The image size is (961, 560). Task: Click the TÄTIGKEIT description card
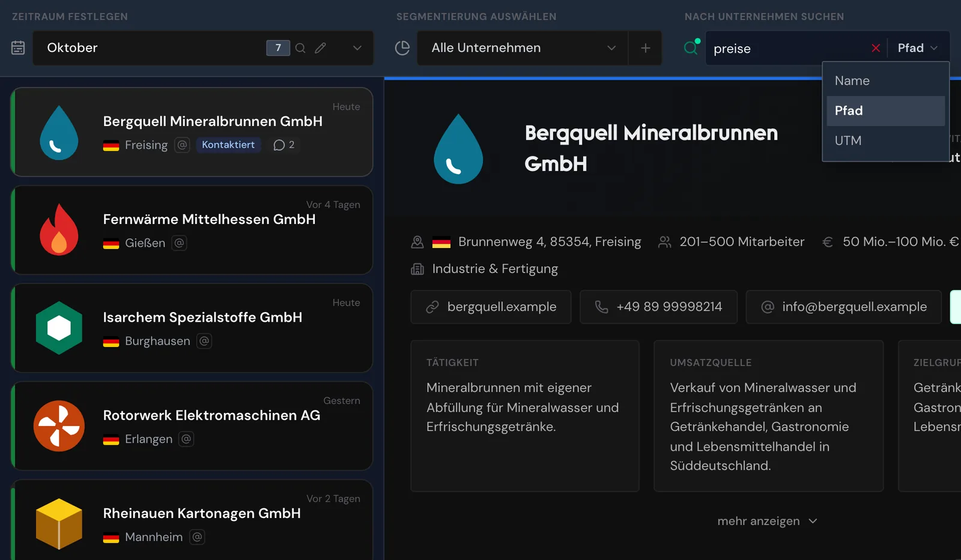(x=525, y=416)
